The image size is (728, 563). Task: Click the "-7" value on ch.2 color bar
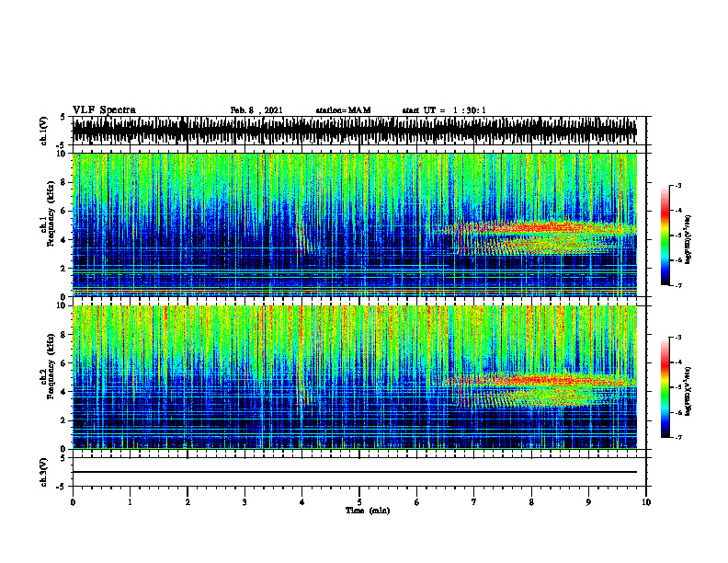pos(678,437)
